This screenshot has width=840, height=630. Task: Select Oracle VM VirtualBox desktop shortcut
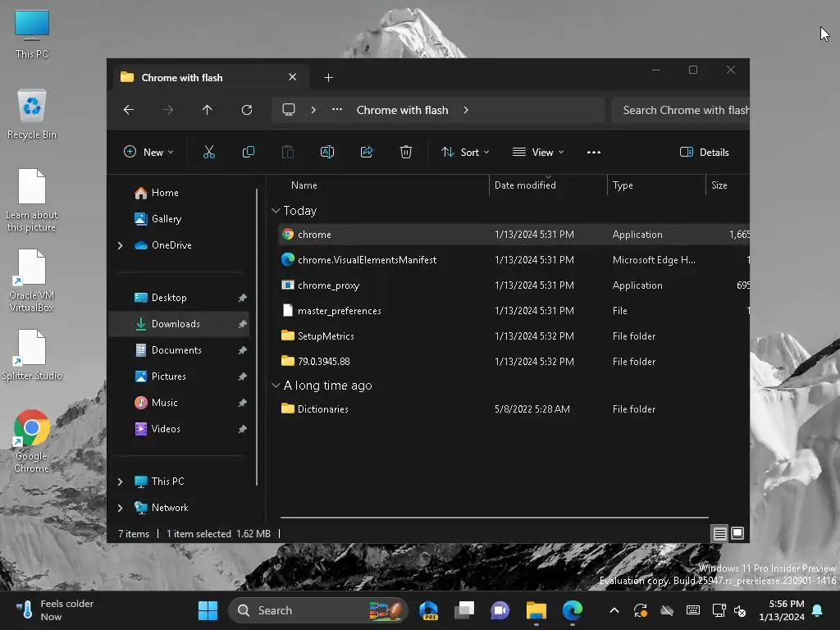click(32, 281)
